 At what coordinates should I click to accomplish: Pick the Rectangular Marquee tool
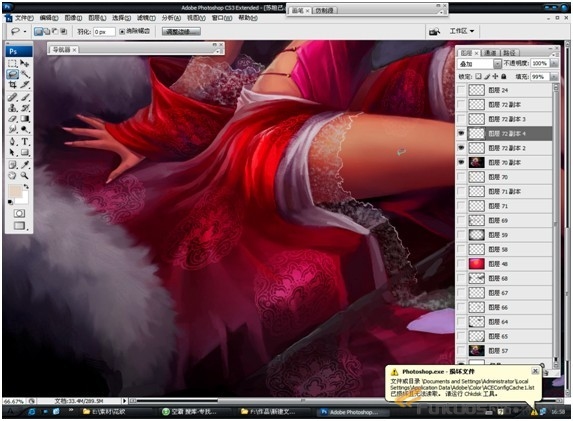[12, 63]
